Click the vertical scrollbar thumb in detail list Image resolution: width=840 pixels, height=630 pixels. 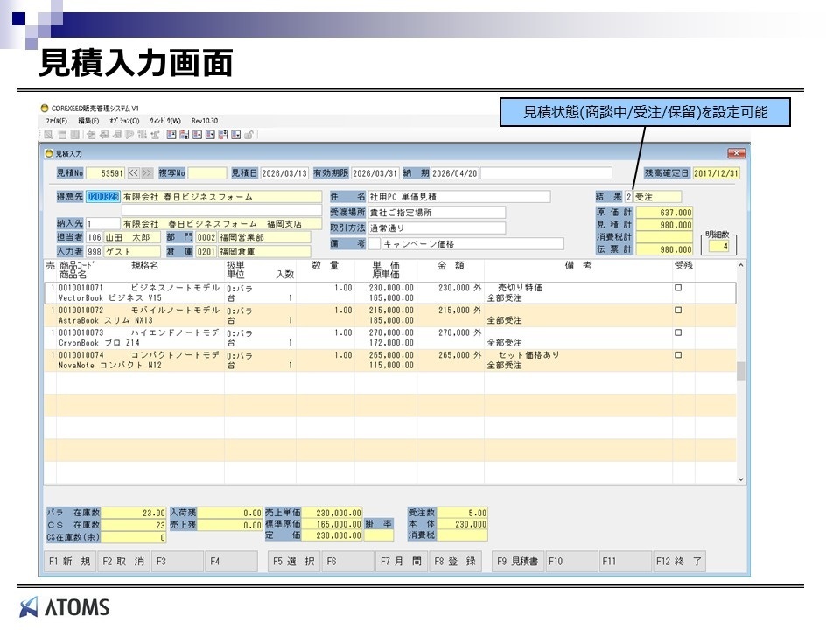[741, 372]
